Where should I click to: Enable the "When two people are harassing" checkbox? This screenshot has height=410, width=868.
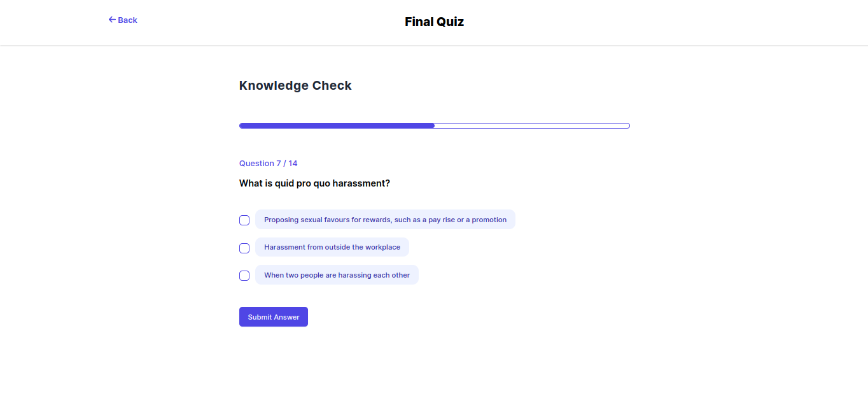[244, 276]
